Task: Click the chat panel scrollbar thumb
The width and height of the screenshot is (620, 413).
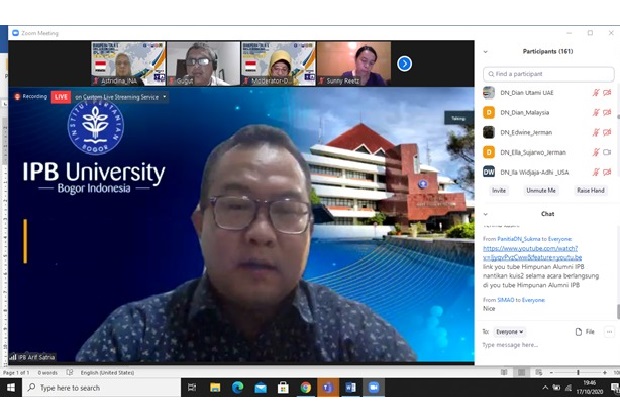Action: click(x=618, y=311)
